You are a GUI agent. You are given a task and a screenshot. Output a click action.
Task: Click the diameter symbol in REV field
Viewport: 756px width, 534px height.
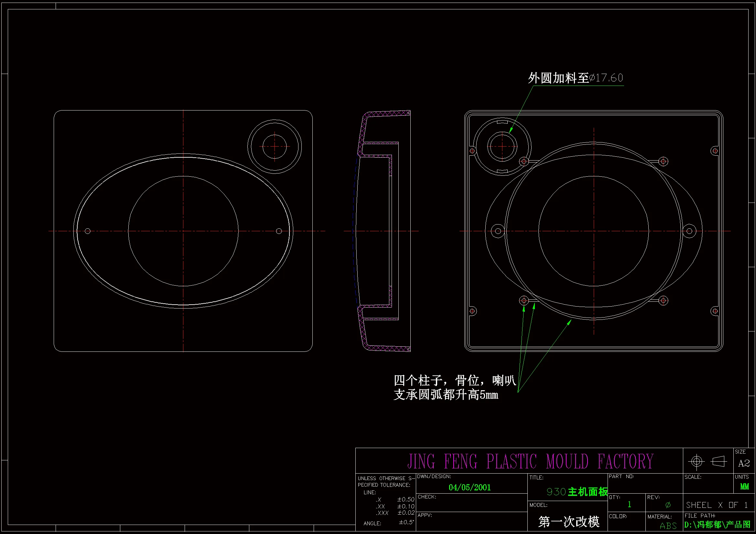point(668,505)
